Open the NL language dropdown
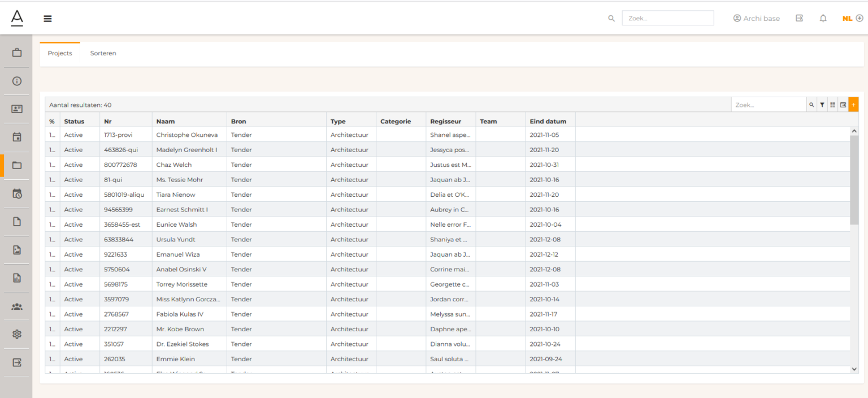 coord(852,19)
